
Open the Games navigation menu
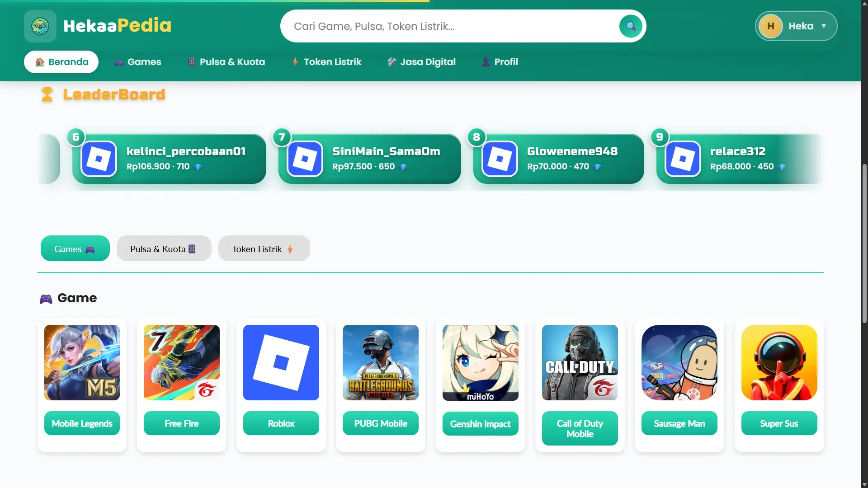[137, 62]
